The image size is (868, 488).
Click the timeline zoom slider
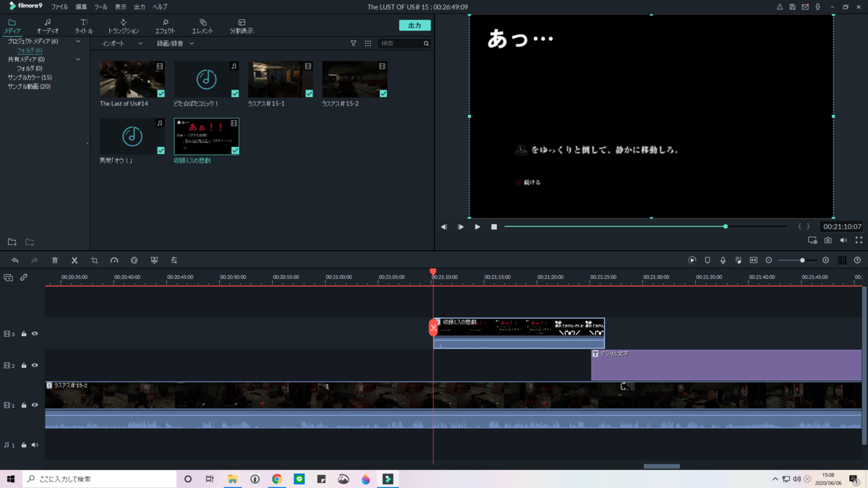(798, 260)
